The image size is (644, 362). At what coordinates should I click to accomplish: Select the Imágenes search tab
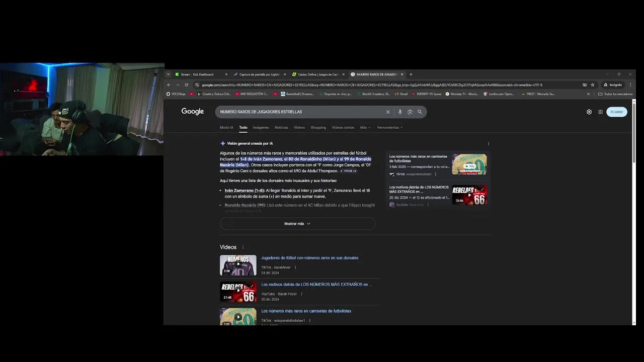coord(261,128)
